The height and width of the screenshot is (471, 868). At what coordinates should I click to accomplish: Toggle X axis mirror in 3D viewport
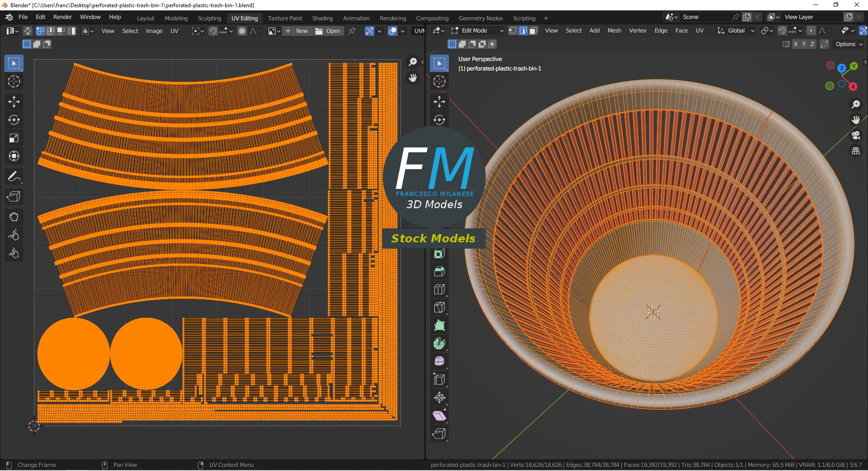click(796, 44)
